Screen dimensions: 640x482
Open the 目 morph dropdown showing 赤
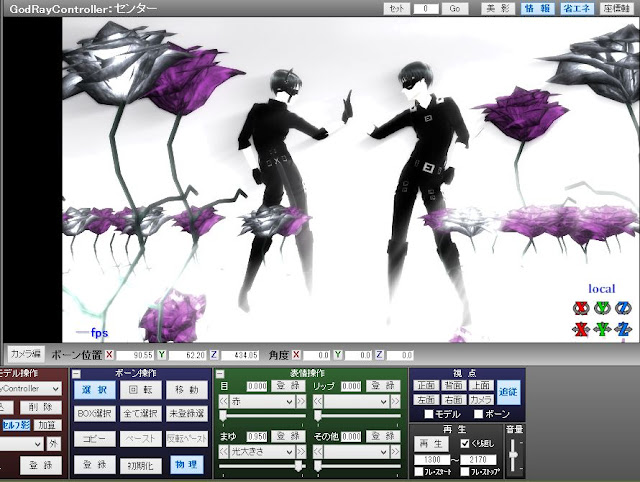(x=262, y=402)
